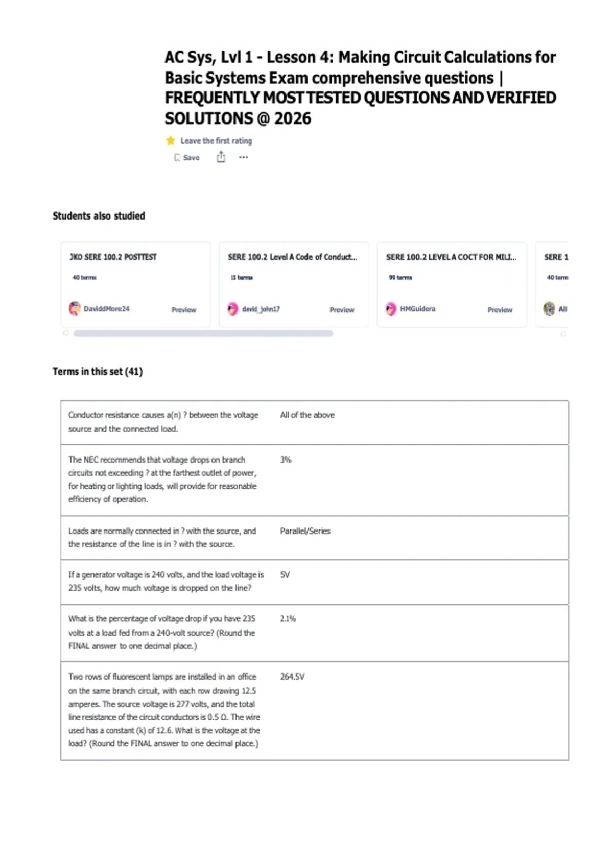Click the horizontal carousel scrollbar
The width and height of the screenshot is (613, 868).
[203, 333]
